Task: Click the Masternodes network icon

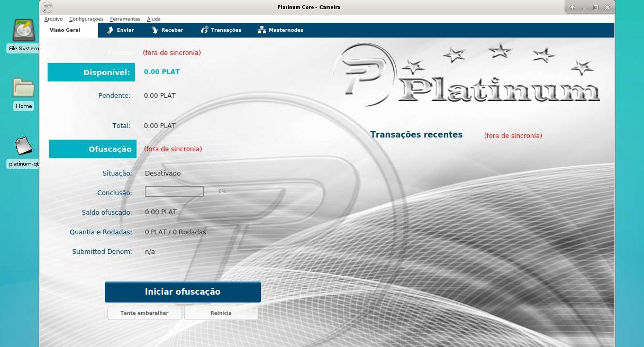Action: [x=261, y=30]
